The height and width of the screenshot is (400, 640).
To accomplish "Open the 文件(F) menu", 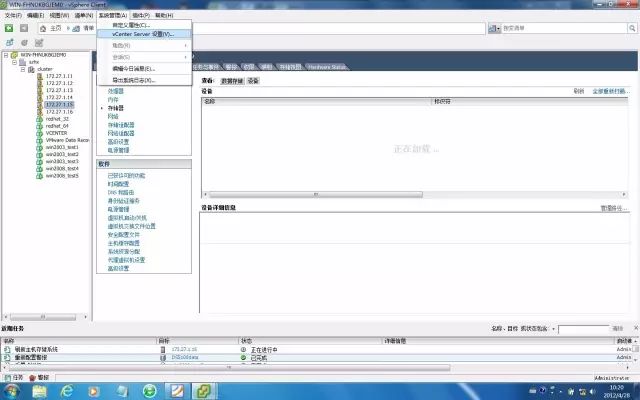I will [x=13, y=15].
